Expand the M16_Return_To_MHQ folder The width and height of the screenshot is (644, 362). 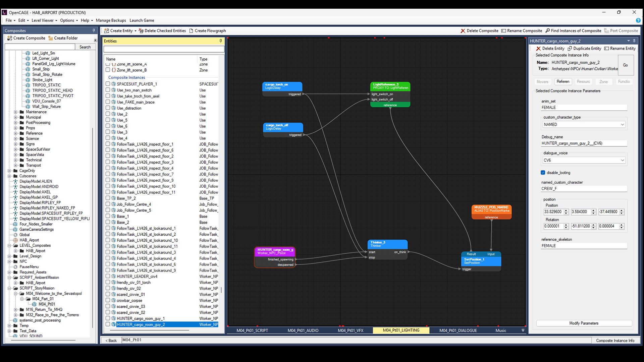point(15,310)
